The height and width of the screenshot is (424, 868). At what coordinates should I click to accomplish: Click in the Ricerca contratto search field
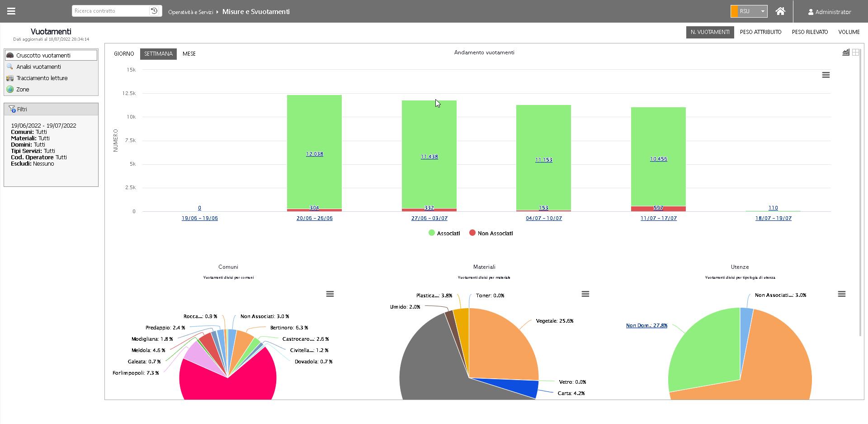point(110,11)
